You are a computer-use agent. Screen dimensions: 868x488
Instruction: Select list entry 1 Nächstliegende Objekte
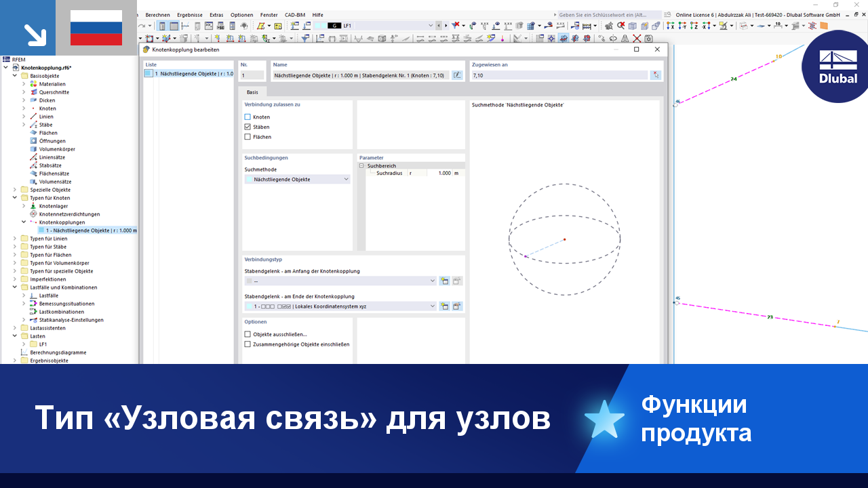tap(189, 73)
